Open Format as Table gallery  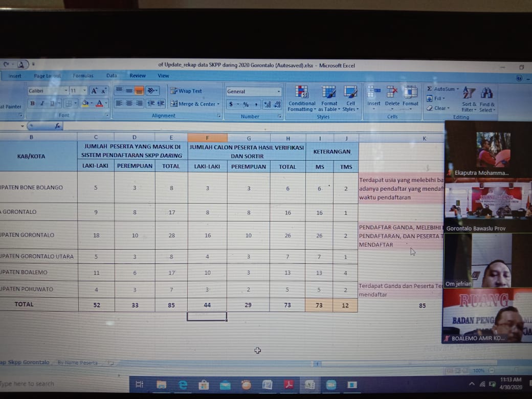[x=329, y=93]
